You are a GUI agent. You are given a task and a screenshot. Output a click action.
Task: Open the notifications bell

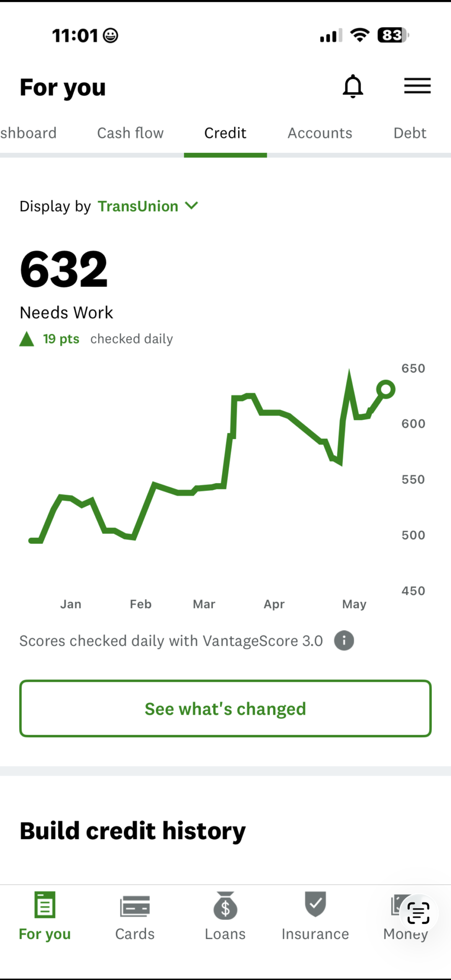tap(353, 86)
